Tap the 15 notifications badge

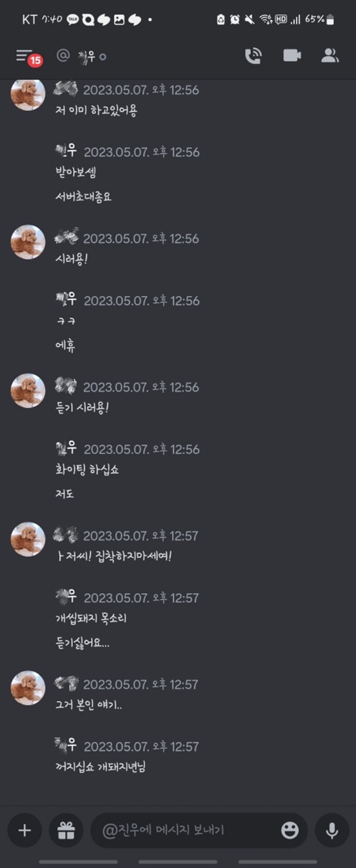click(36, 61)
